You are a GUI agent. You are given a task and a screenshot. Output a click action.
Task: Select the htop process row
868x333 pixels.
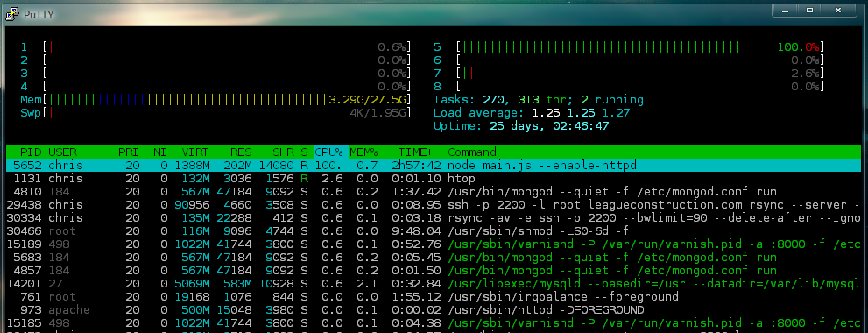[x=434, y=179]
